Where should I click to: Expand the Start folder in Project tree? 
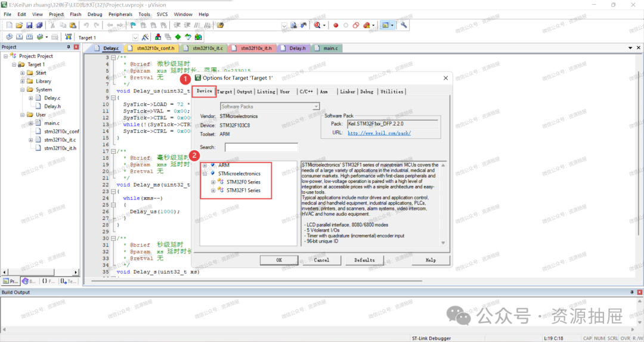tap(22, 73)
